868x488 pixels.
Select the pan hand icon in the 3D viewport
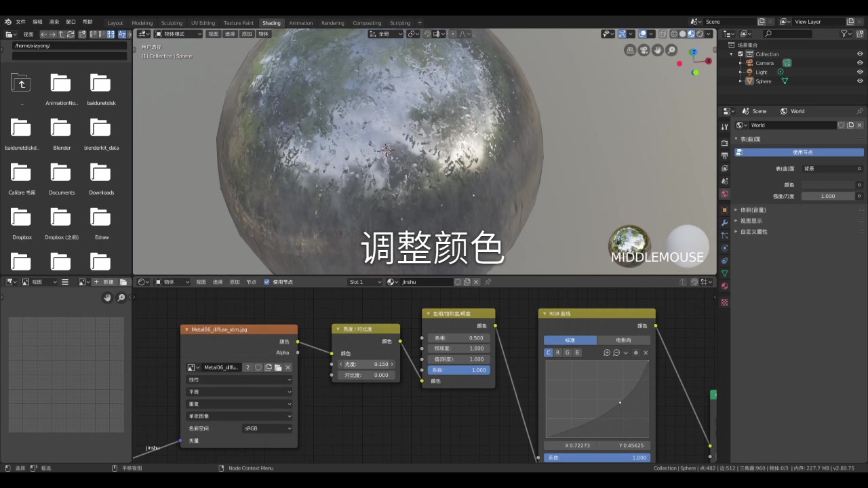tap(657, 49)
